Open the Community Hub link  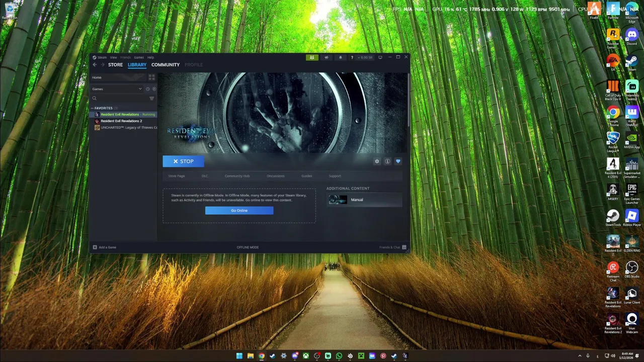click(237, 176)
